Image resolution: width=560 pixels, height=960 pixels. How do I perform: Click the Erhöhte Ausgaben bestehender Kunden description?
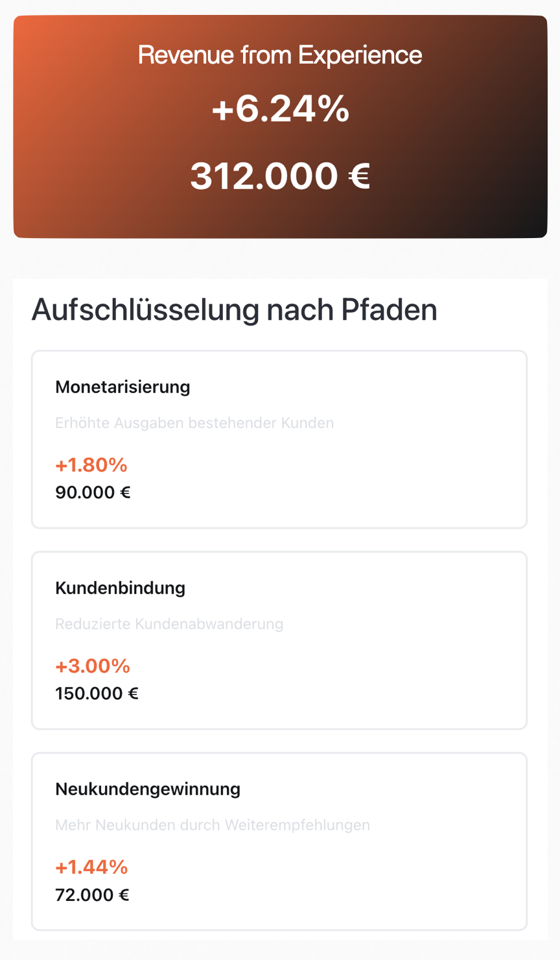(194, 423)
